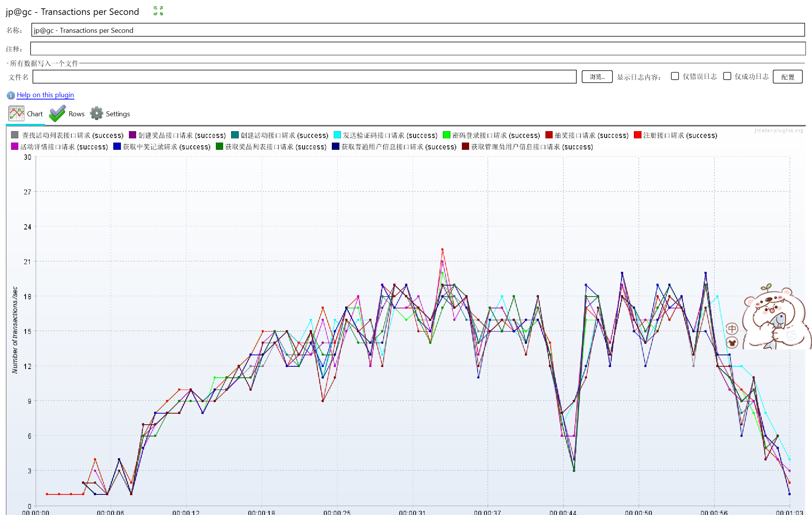Click the fullscreen expand icon beside title
Image resolution: width=812 pixels, height=515 pixels.
tap(158, 11)
